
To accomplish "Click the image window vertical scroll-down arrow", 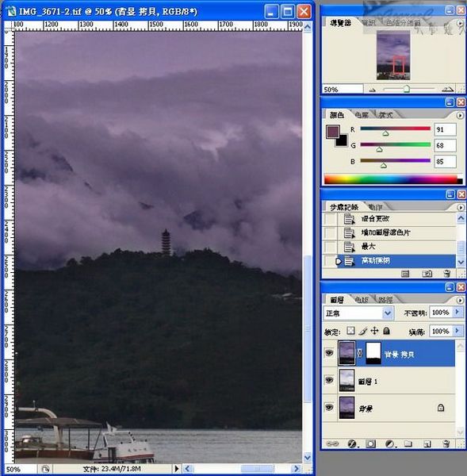I will [x=308, y=457].
